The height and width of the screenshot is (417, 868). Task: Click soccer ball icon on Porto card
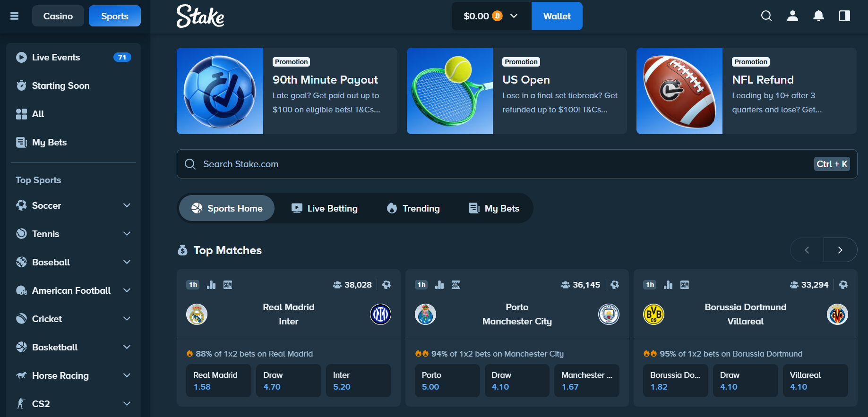pyautogui.click(x=615, y=285)
